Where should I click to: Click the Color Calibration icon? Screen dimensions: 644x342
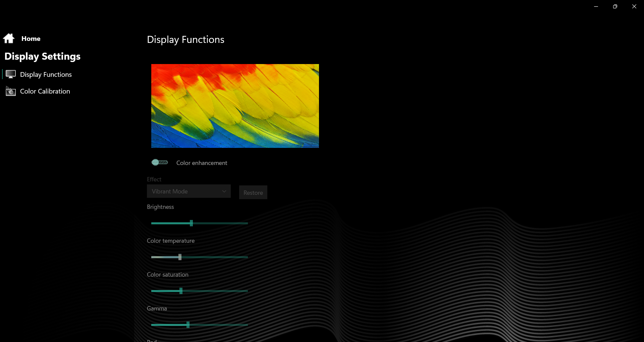click(11, 91)
